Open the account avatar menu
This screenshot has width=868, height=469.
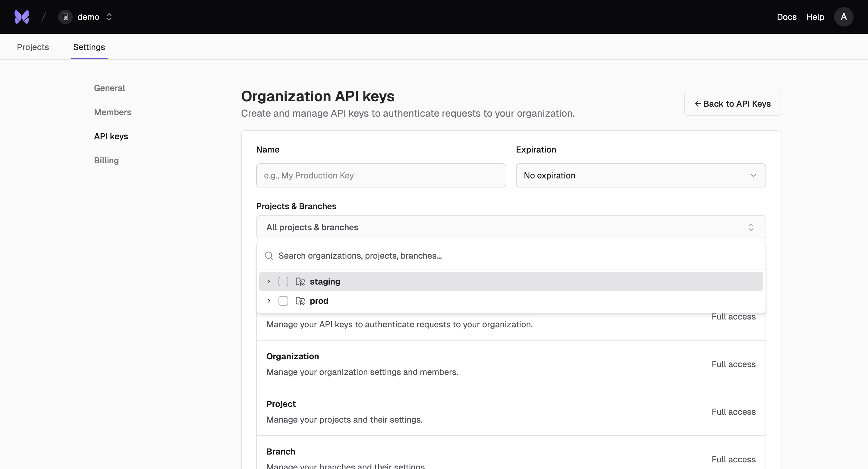point(843,17)
